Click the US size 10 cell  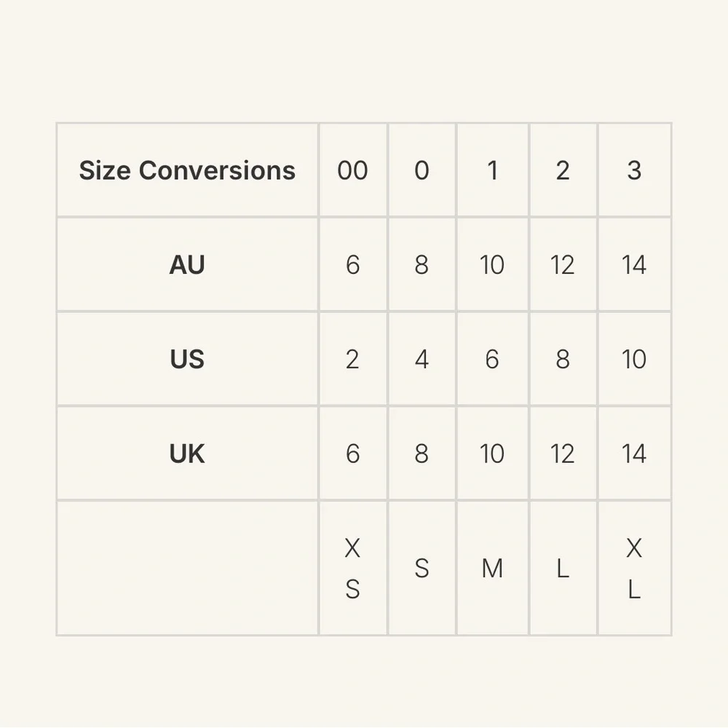coord(634,360)
